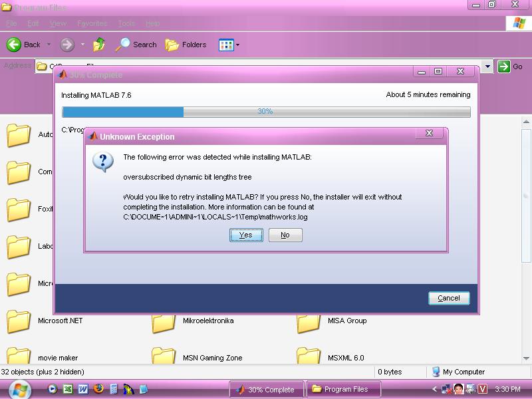Viewport: 532px width, 399px height.
Task: Open the Tools menu
Action: [x=126, y=23]
